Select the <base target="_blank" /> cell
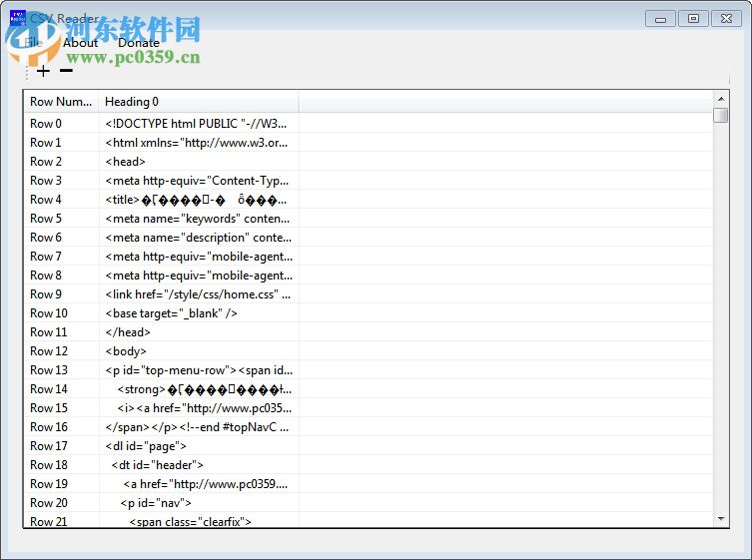The width and height of the screenshot is (752, 560). [x=199, y=313]
